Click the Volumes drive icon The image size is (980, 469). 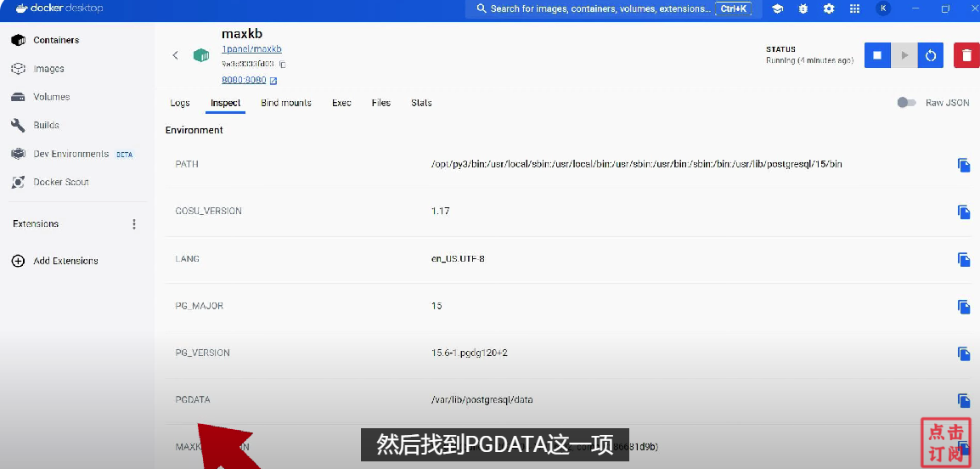[x=18, y=97]
